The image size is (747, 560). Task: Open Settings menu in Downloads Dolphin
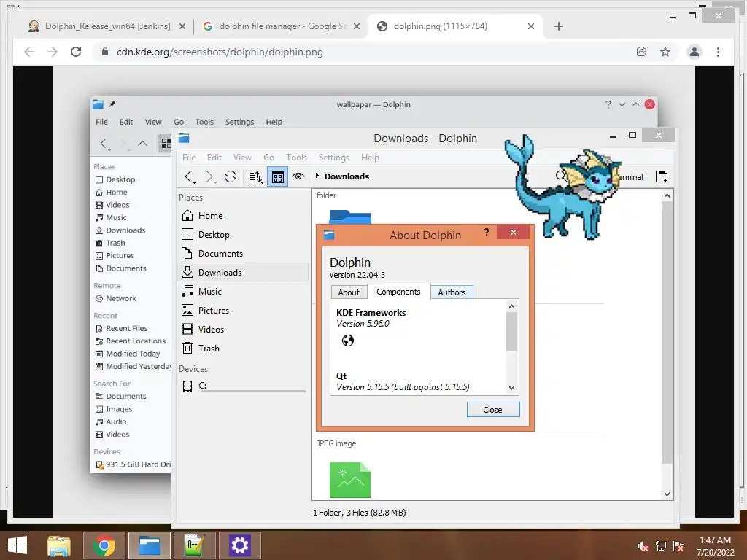coord(334,157)
